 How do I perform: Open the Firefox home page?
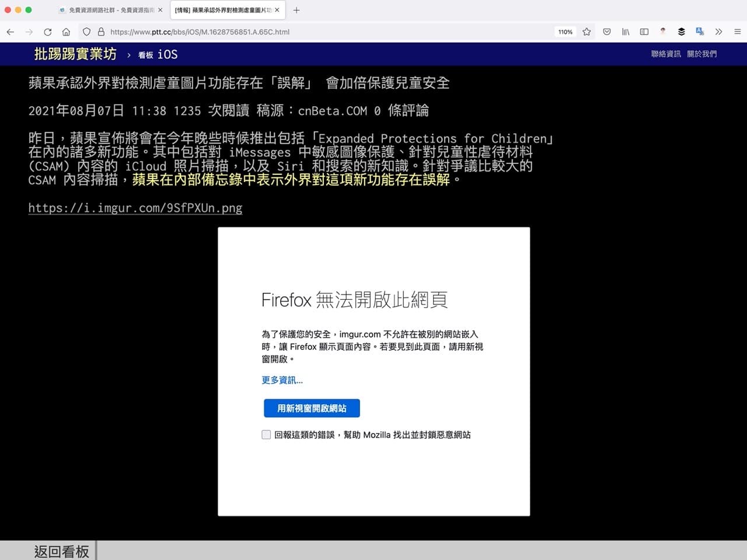point(66,32)
